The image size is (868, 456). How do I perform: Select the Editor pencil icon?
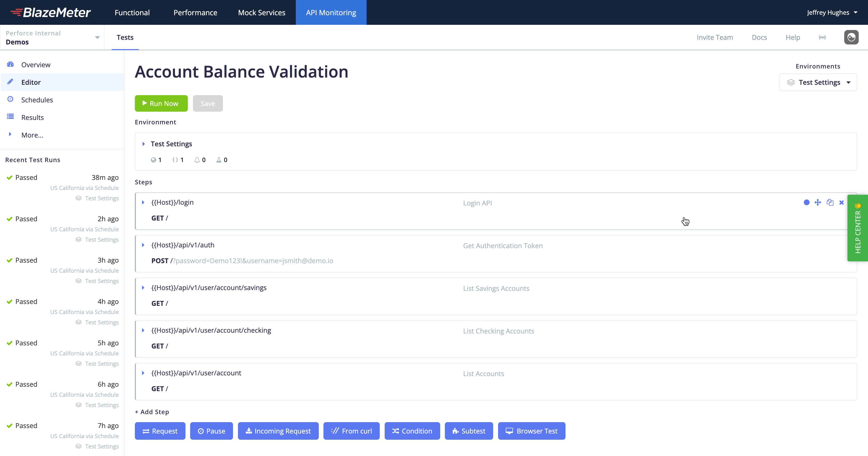pos(10,82)
